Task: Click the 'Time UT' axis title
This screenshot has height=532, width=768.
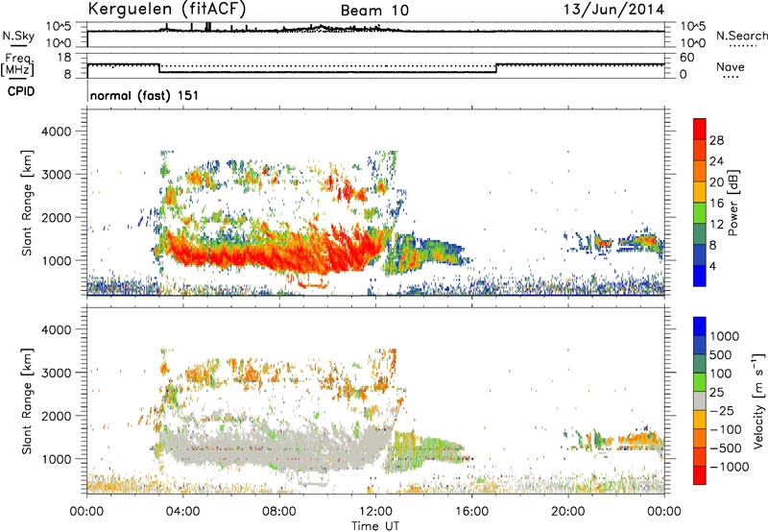Action: click(375, 526)
